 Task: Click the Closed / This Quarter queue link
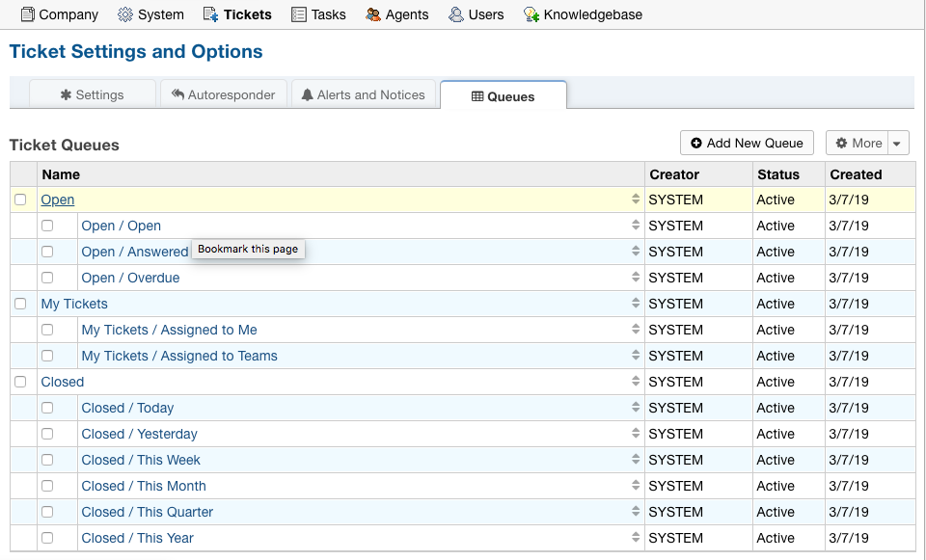tap(147, 512)
